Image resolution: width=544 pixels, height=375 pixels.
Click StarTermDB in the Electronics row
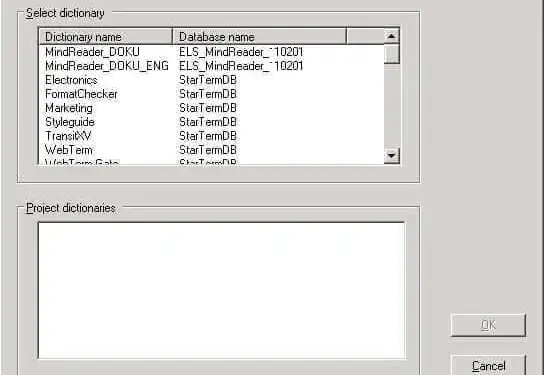pyautogui.click(x=208, y=80)
